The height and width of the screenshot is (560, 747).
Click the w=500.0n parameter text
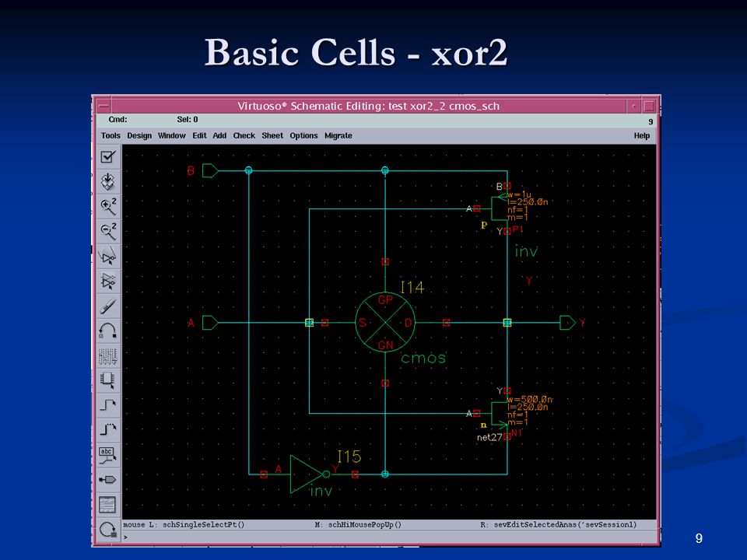click(529, 399)
